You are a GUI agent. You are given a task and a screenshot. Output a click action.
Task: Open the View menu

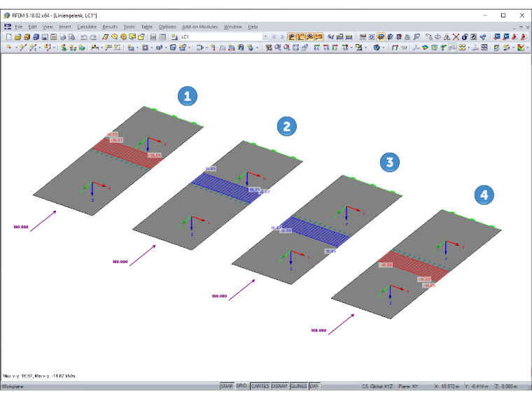coord(48,27)
